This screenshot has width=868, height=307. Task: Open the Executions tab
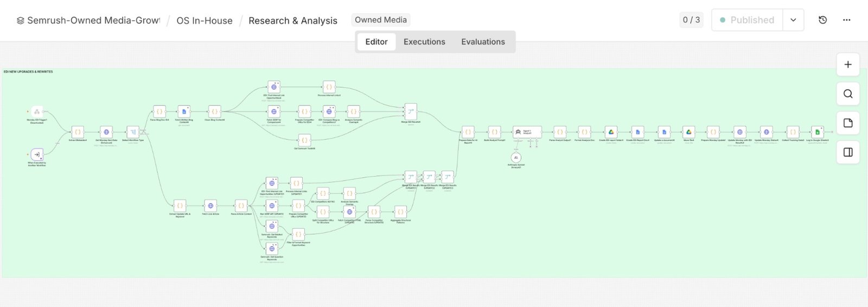tap(424, 42)
